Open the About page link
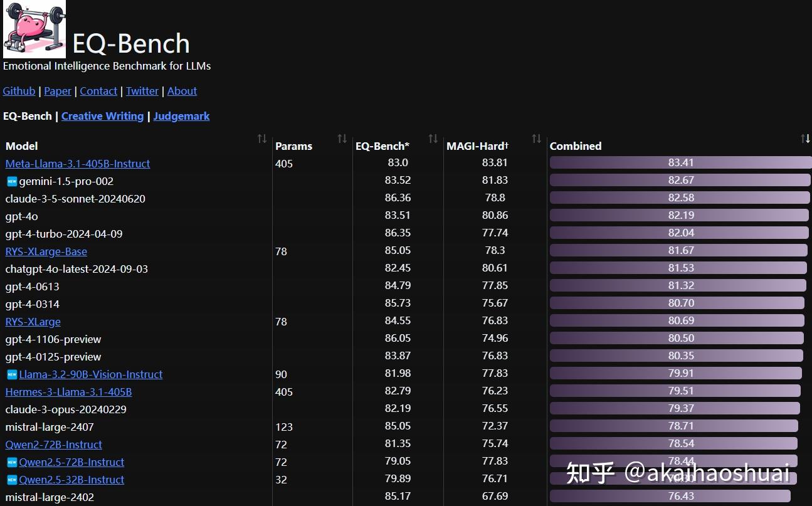This screenshot has width=812, height=506. click(182, 91)
